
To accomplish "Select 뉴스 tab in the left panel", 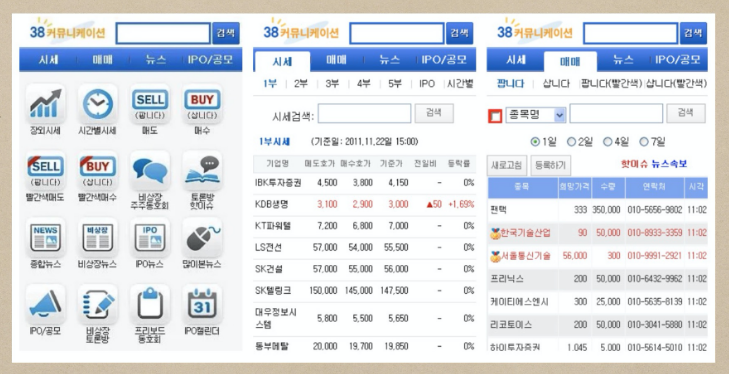I will point(156,60).
